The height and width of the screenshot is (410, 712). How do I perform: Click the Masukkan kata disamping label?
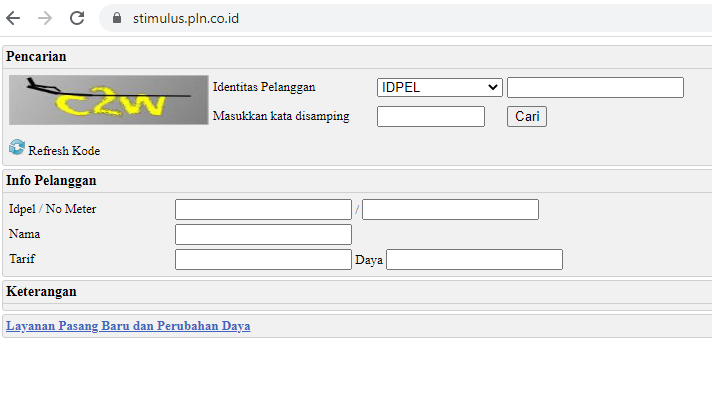pyautogui.click(x=281, y=116)
